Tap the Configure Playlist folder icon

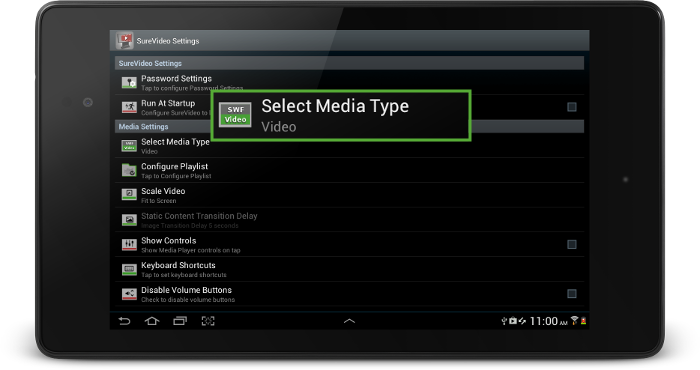[129, 170]
